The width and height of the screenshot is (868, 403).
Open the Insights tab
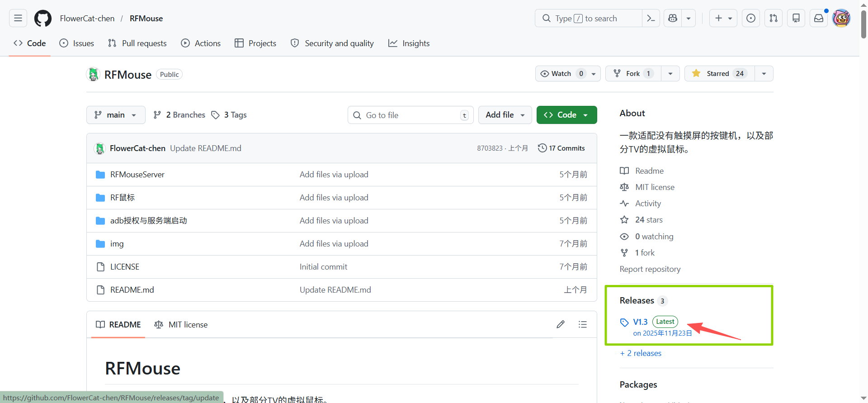point(409,43)
